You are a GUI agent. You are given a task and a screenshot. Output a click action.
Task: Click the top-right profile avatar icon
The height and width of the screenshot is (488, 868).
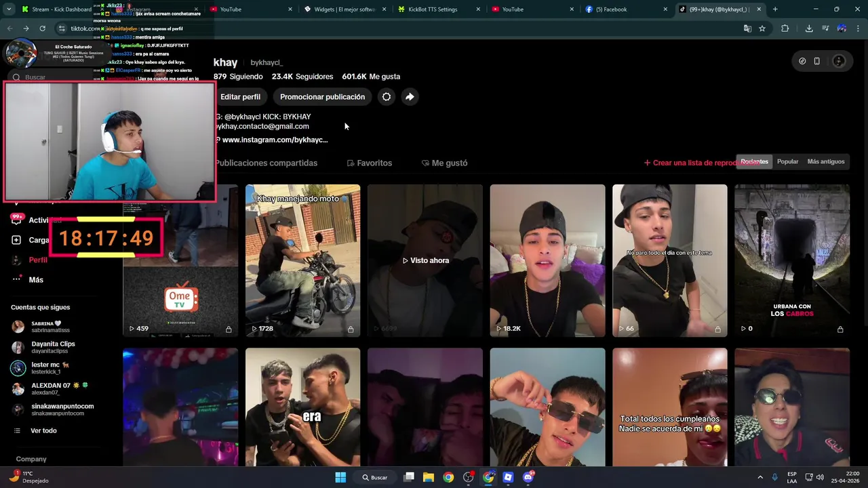[x=839, y=61]
